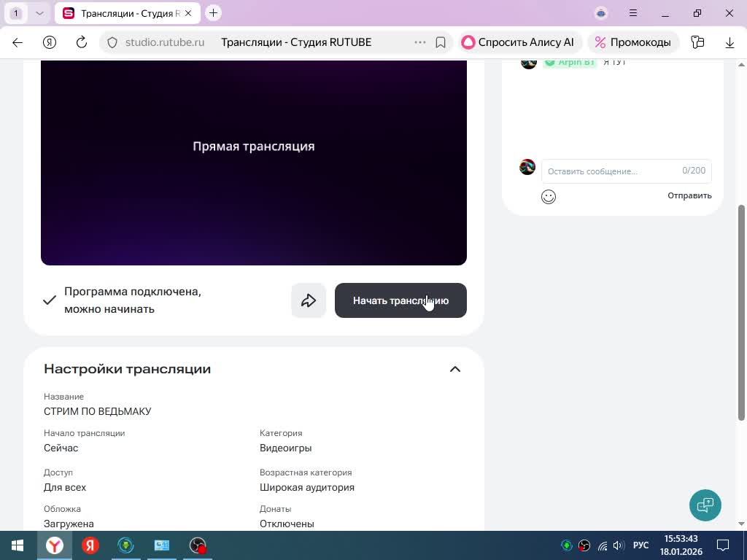Viewport: 747px width, 560px height.
Task: Go back with the browser back arrow
Action: (x=18, y=42)
